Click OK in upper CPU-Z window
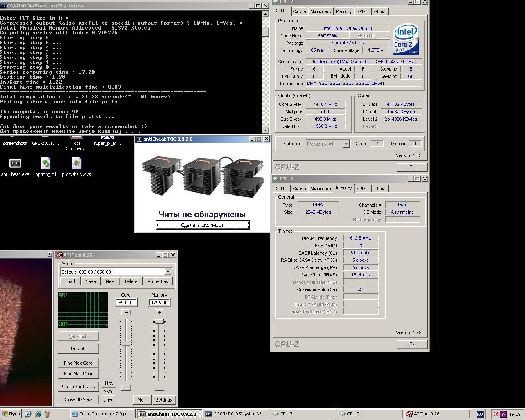This screenshot has width=525, height=420. (x=412, y=167)
